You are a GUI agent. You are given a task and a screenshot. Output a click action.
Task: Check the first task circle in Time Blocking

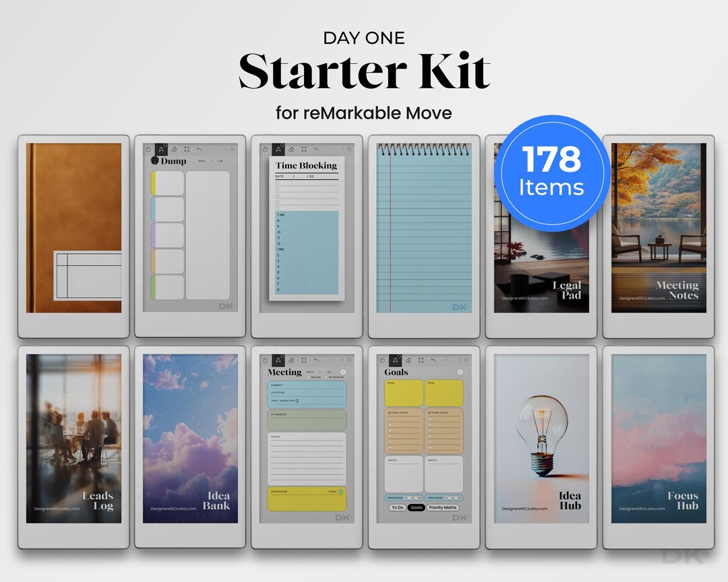click(278, 183)
